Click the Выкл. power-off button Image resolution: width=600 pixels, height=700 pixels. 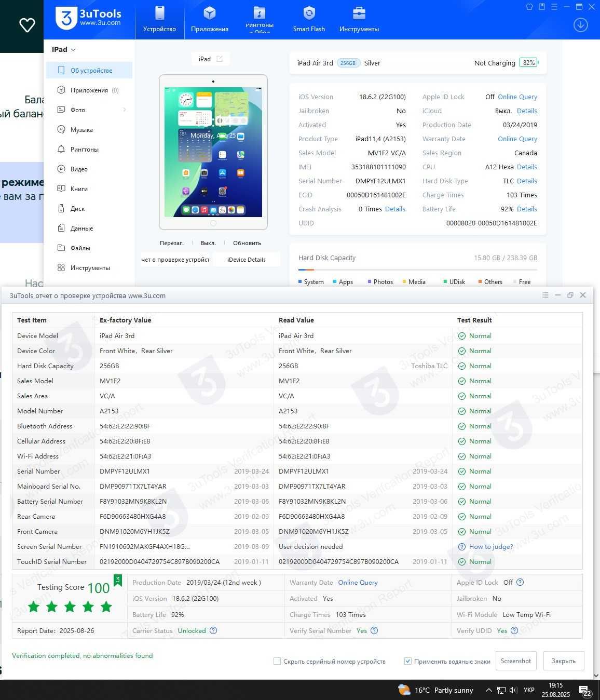click(208, 243)
